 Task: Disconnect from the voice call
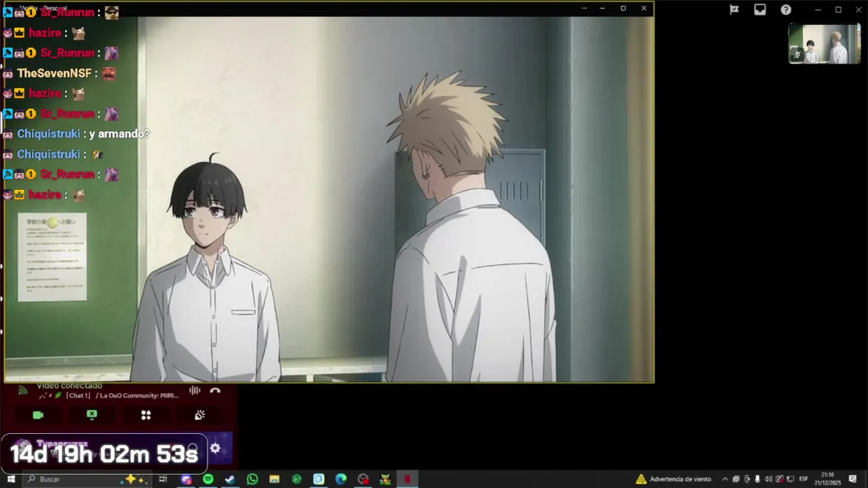[x=215, y=390]
